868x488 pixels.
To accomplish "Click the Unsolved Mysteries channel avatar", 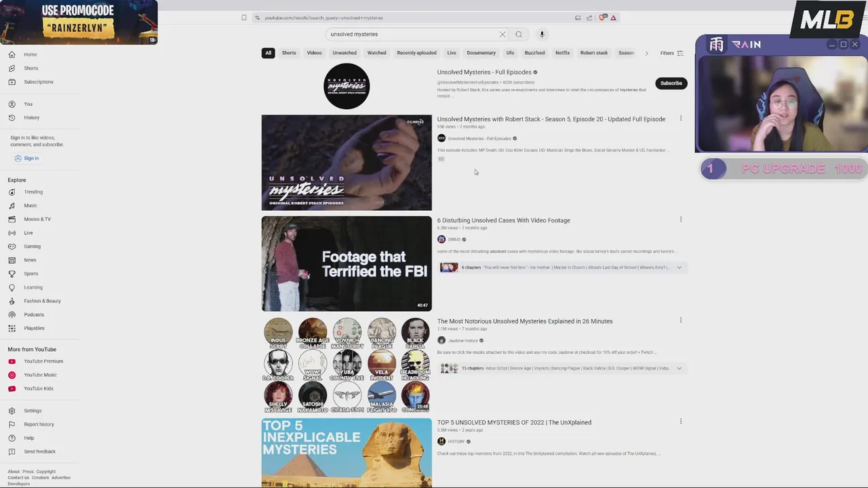I will click(347, 86).
